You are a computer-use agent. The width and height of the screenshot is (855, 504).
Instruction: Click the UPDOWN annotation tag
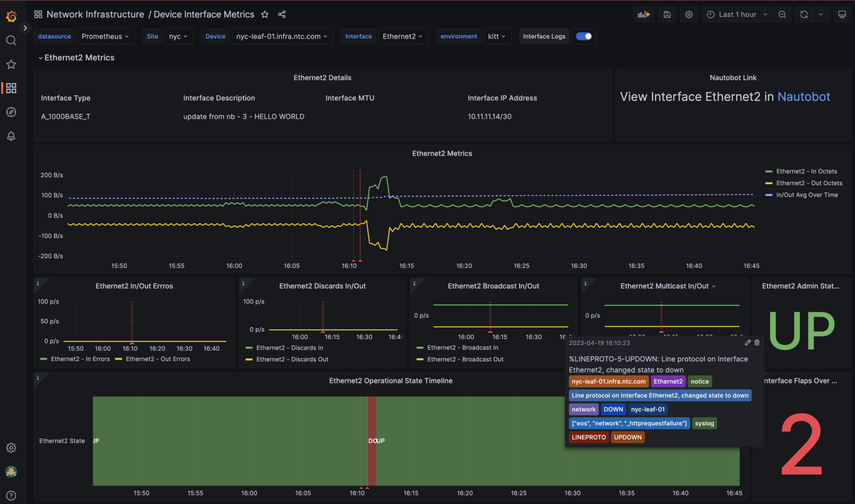[628, 437]
